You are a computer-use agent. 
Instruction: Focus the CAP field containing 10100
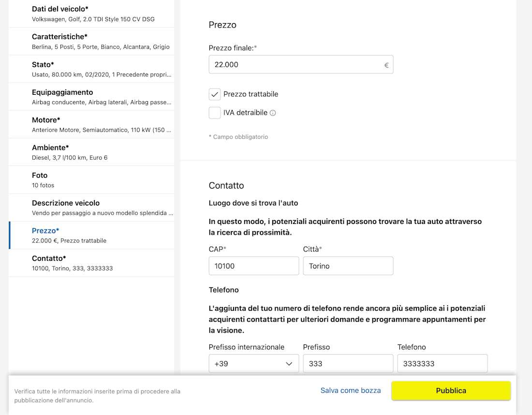point(253,266)
